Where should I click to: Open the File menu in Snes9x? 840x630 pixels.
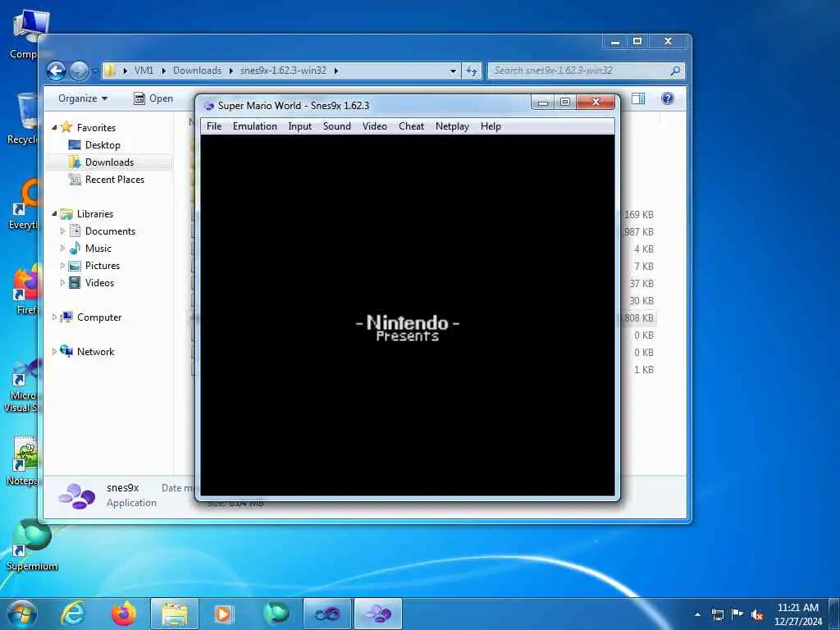tap(214, 126)
